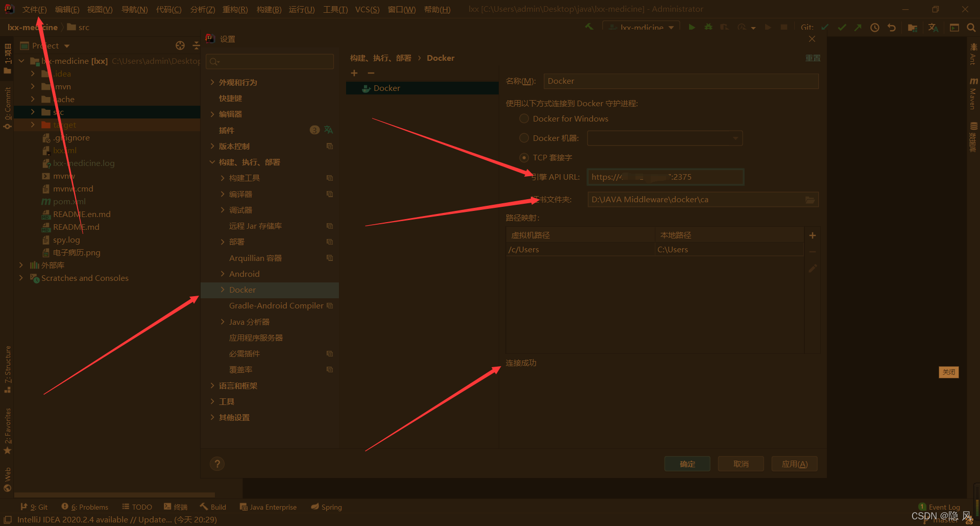Image resolution: width=980 pixels, height=526 pixels.
Task: Edit the selected path mapping
Action: (813, 268)
